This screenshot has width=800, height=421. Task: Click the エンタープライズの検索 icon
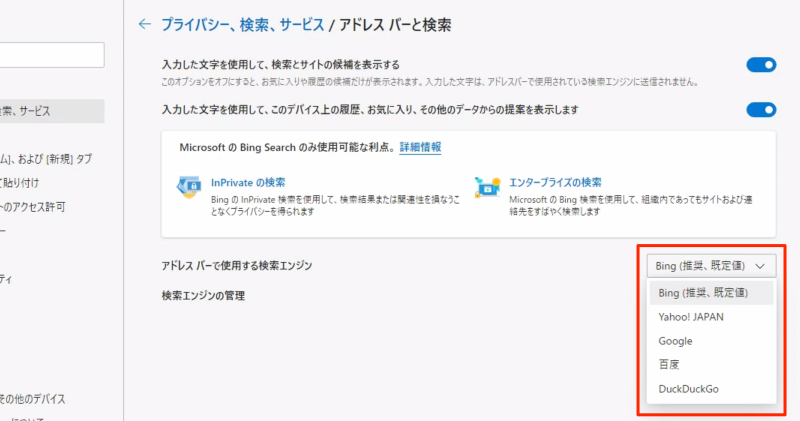(487, 187)
